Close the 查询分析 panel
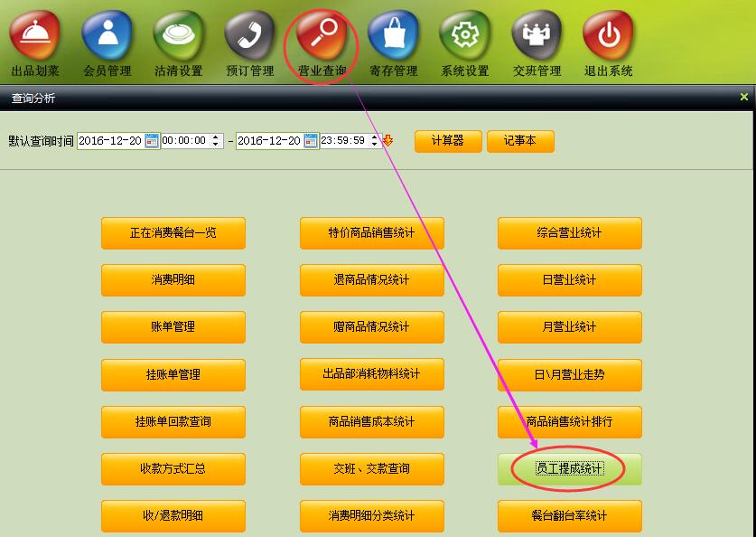Image resolution: width=756 pixels, height=537 pixels. (744, 98)
